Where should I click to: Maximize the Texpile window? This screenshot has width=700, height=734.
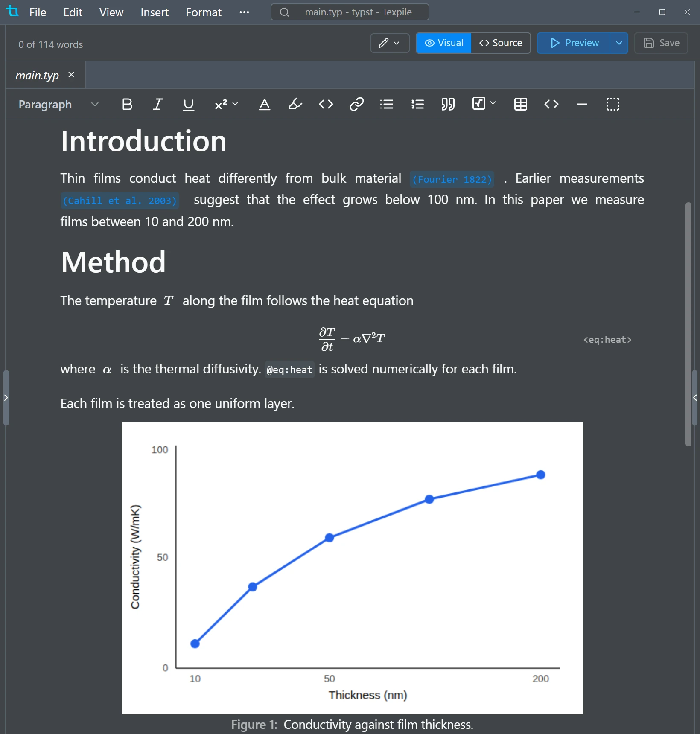[662, 12]
